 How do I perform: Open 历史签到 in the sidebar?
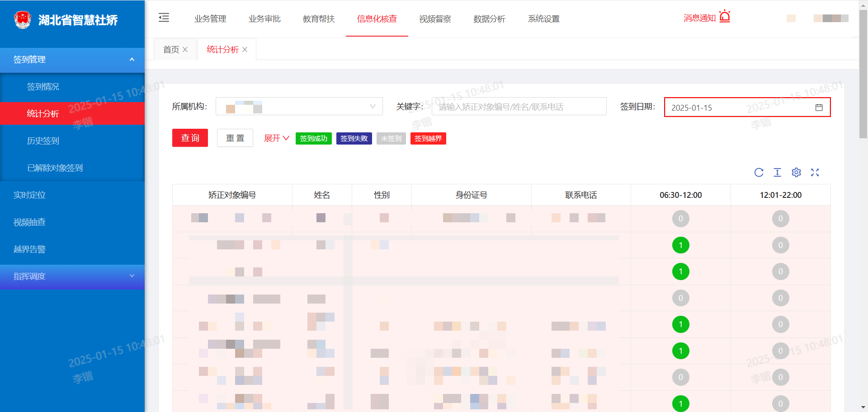pos(43,141)
